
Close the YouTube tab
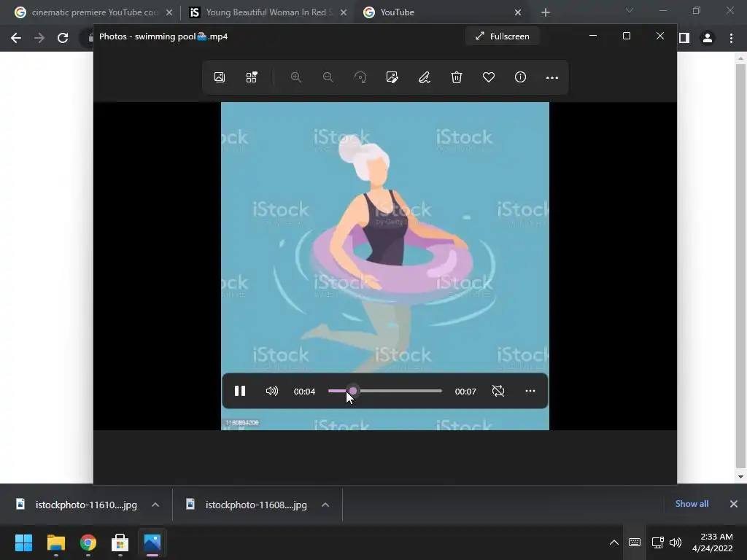(x=518, y=12)
